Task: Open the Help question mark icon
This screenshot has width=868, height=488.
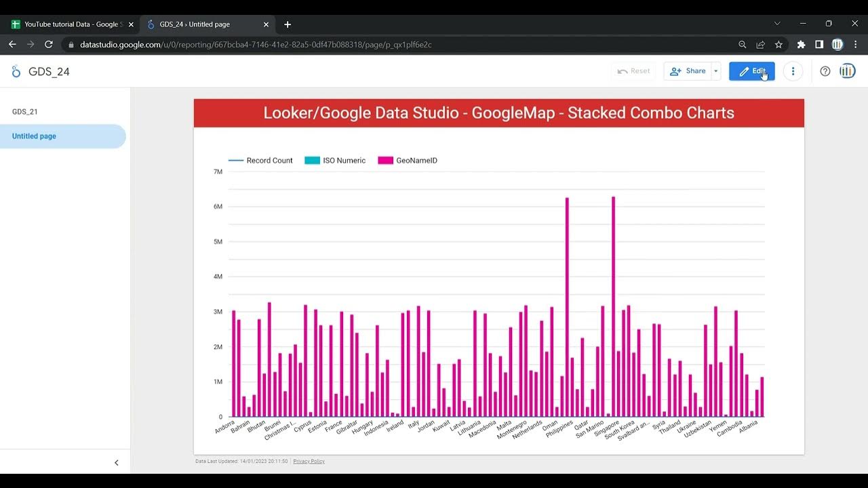Action: 825,71
